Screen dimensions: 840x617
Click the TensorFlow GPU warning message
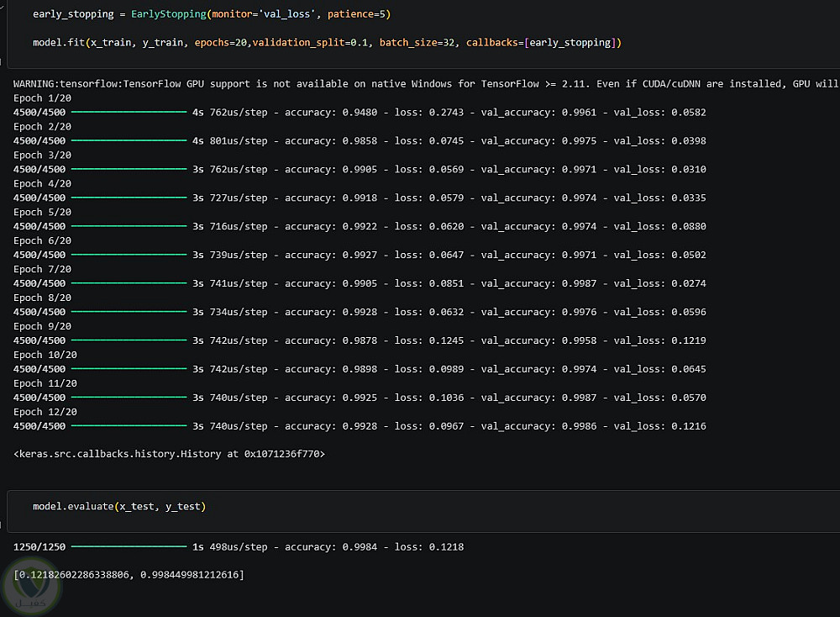(426, 83)
